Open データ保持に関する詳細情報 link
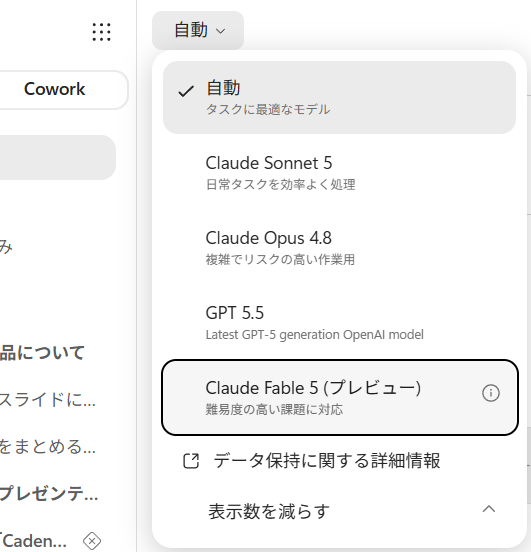Image resolution: width=531 pixels, height=552 pixels. [327, 460]
